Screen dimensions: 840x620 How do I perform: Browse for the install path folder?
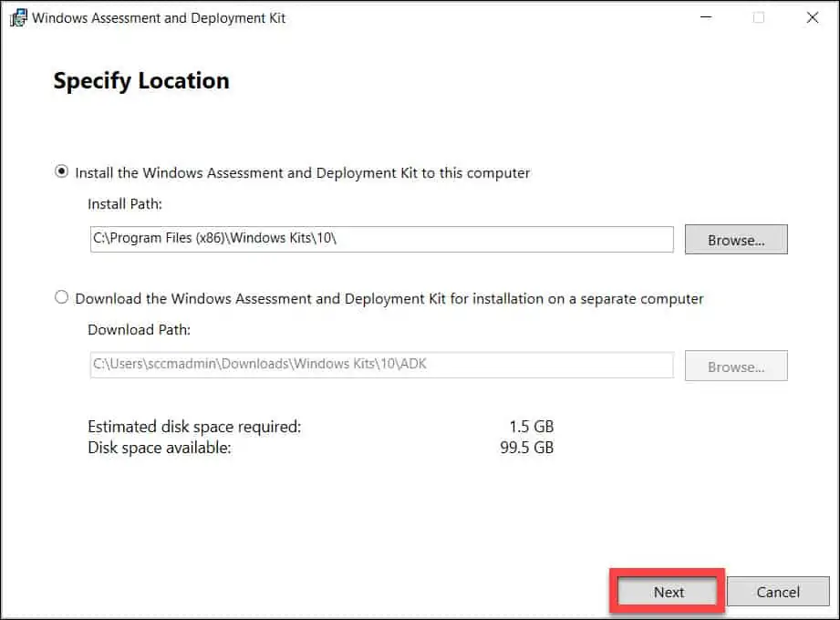736,239
